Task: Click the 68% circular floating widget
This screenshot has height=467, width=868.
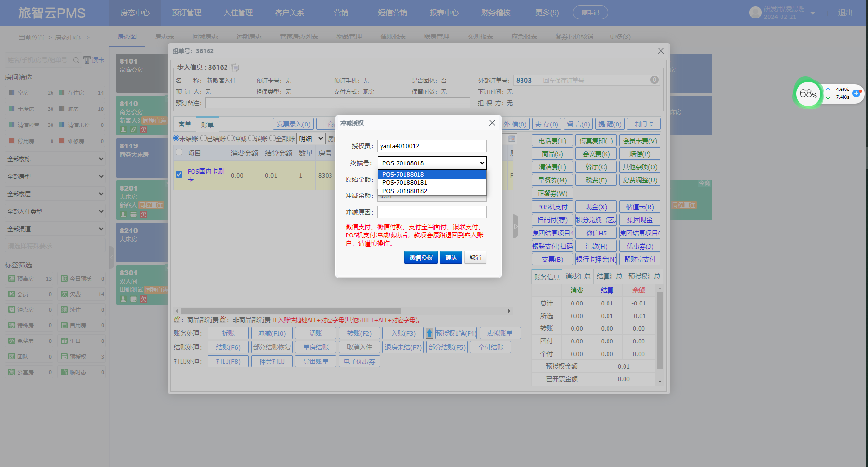Action: (808, 93)
